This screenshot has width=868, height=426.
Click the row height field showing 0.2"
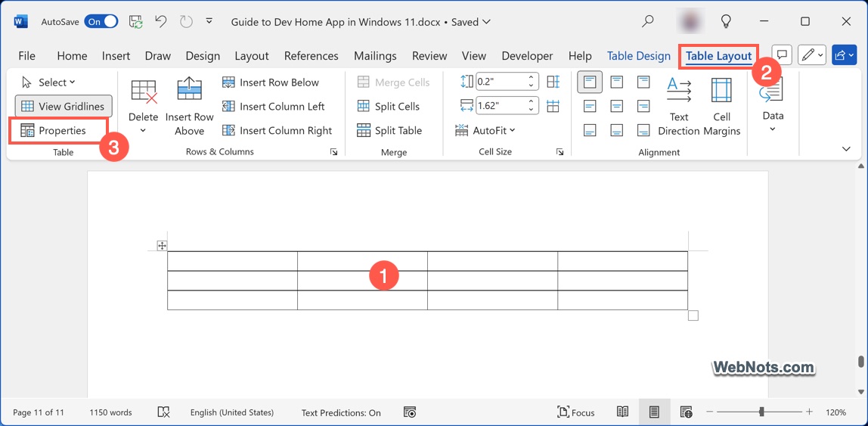pos(501,82)
